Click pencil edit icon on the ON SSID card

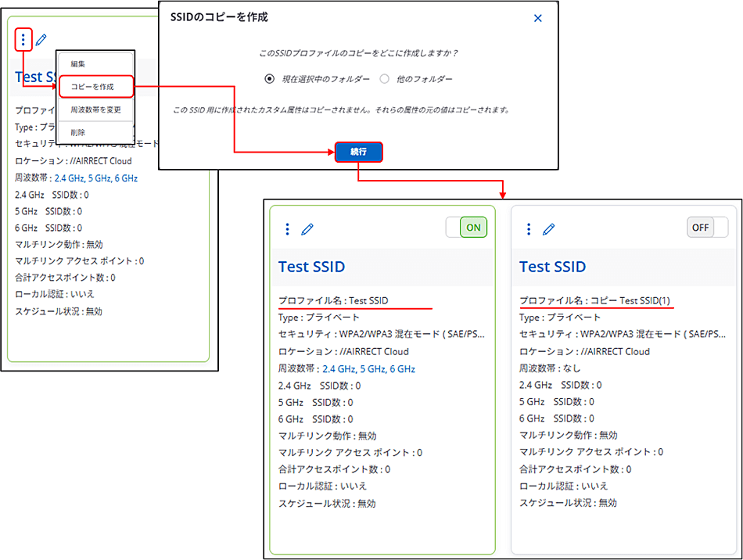(307, 228)
